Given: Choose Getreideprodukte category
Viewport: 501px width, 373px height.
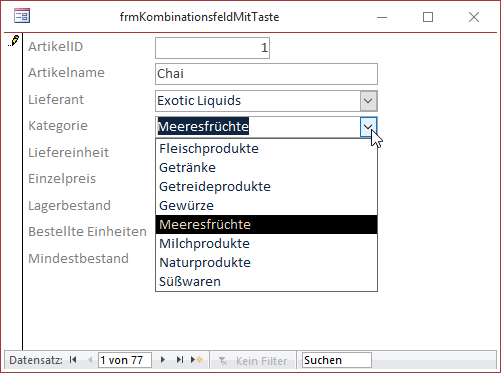Looking at the screenshot, I should (266, 186).
